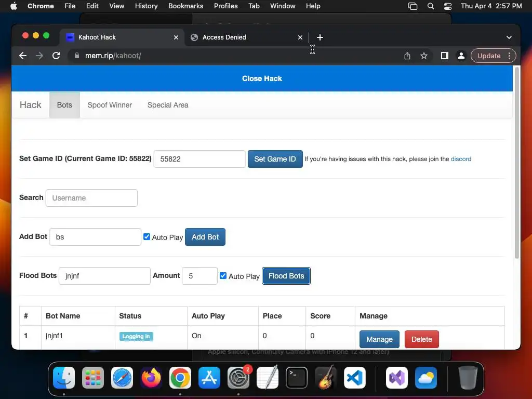Click the Stage Manager menu bar icon

pos(413,6)
